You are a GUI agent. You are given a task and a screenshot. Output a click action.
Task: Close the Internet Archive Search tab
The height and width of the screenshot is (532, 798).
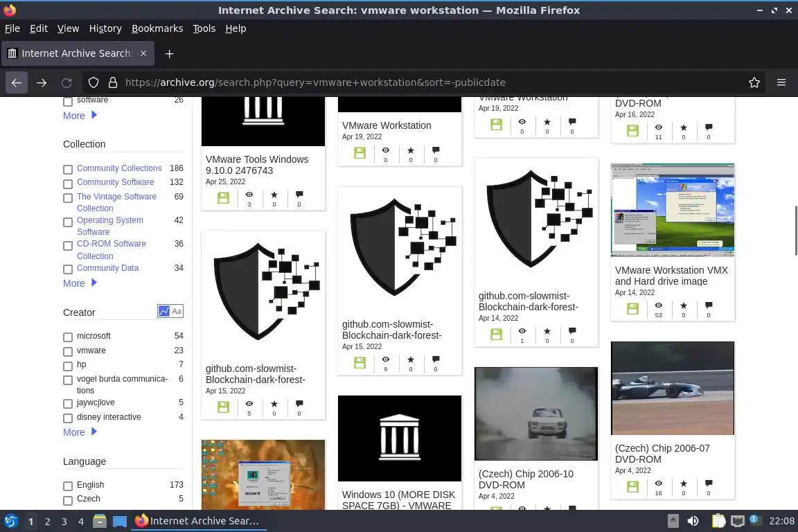143,53
